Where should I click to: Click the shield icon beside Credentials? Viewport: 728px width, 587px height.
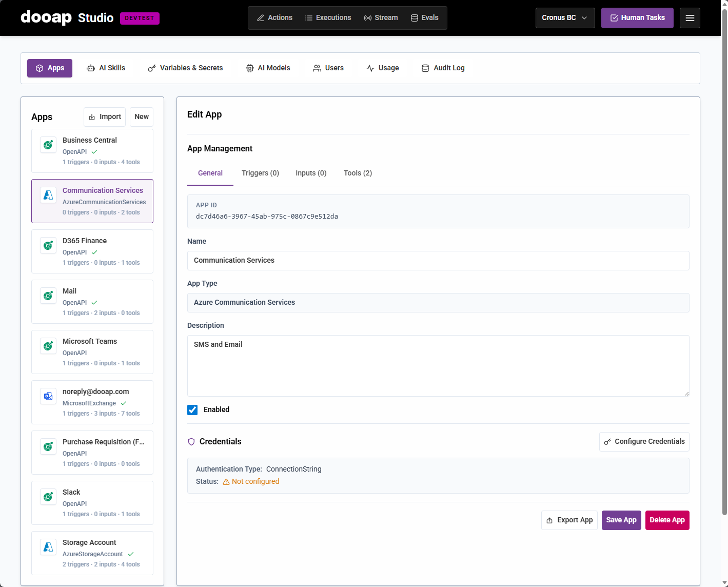tap(191, 442)
